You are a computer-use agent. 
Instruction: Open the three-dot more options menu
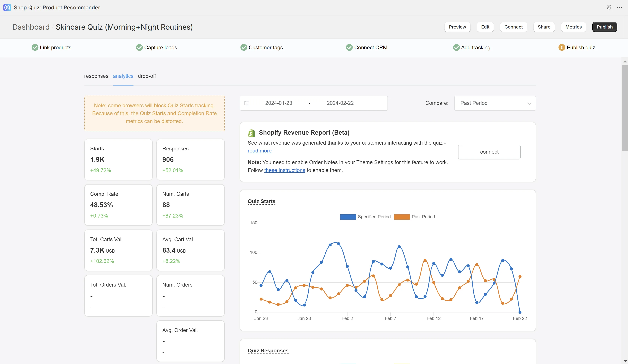[x=620, y=8]
